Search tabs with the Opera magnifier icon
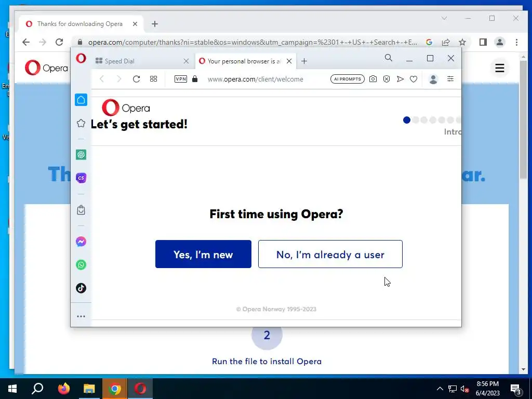This screenshot has height=399, width=532. point(389,58)
